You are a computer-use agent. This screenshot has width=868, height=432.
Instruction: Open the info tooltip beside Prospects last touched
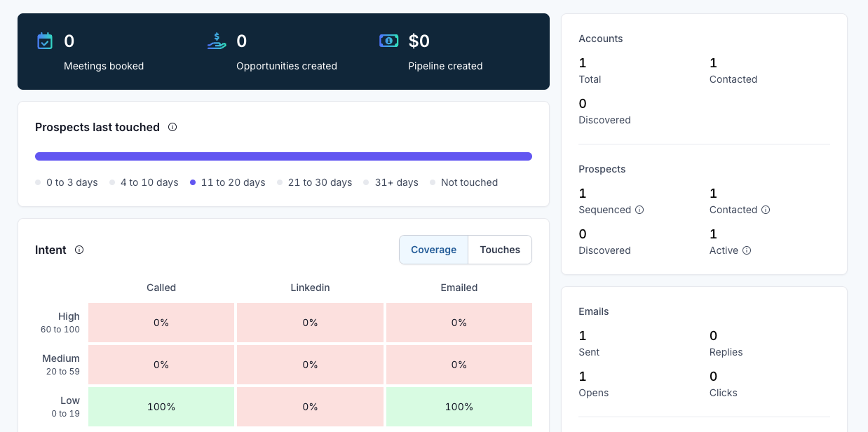tap(172, 127)
